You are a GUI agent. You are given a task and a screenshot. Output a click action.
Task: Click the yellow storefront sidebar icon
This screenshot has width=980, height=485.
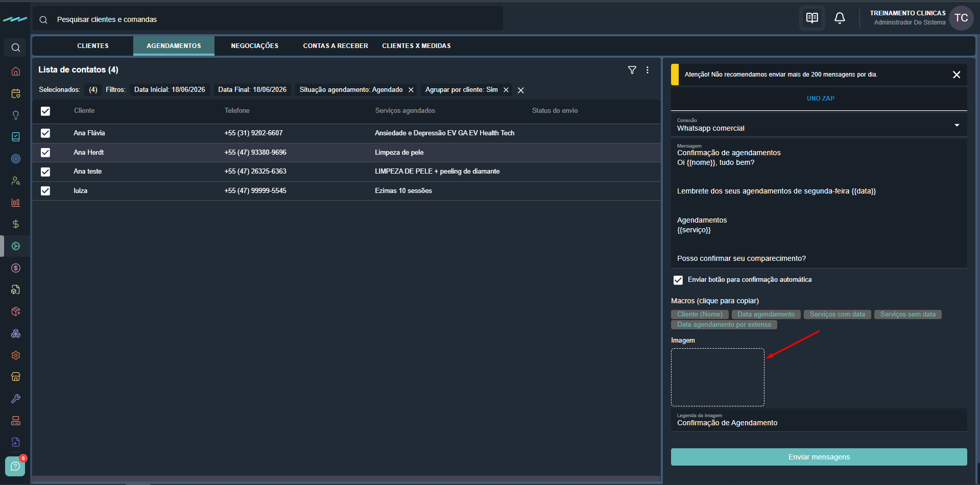16,377
